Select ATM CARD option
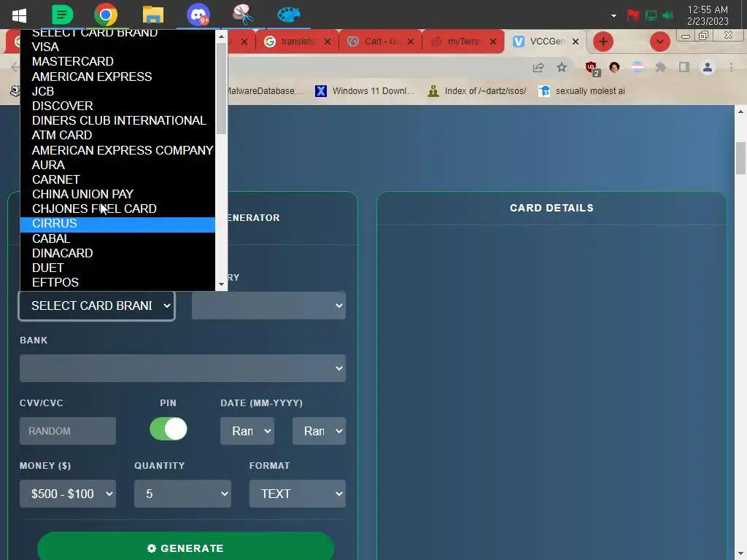Image resolution: width=747 pixels, height=560 pixels. tap(117, 135)
